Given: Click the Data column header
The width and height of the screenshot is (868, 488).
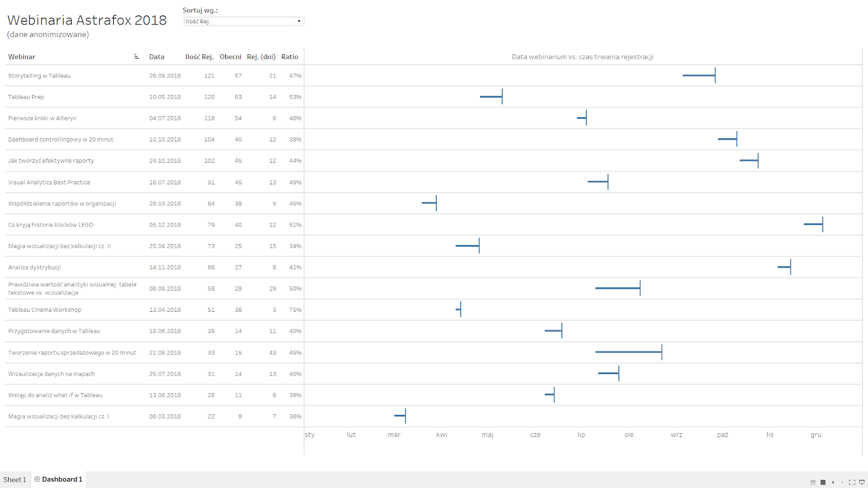Looking at the screenshot, I should point(157,57).
